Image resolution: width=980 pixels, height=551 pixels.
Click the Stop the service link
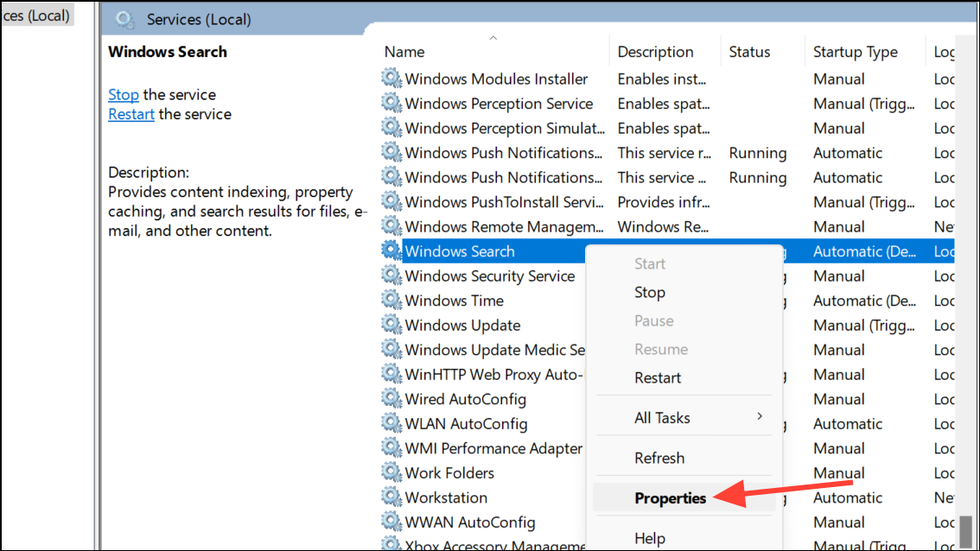tap(123, 95)
